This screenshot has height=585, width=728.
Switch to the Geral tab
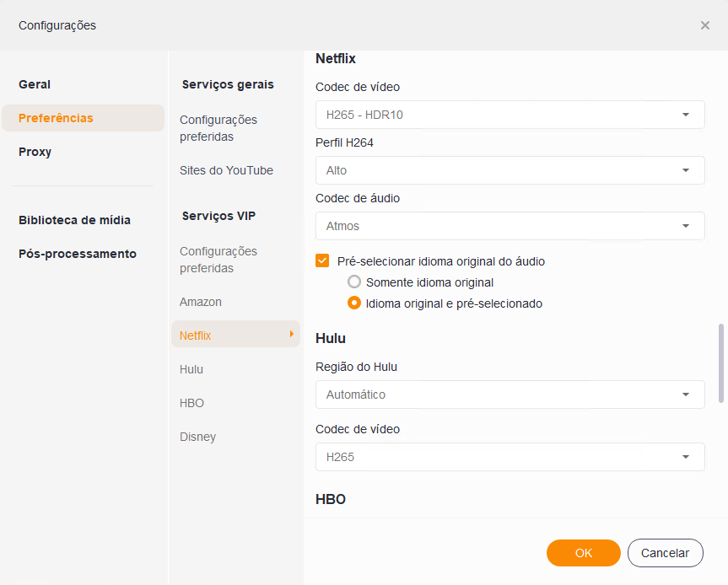tap(35, 84)
